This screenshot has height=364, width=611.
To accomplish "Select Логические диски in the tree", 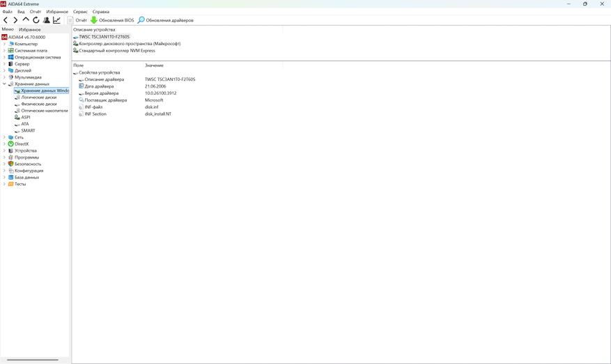I will click(x=38, y=97).
